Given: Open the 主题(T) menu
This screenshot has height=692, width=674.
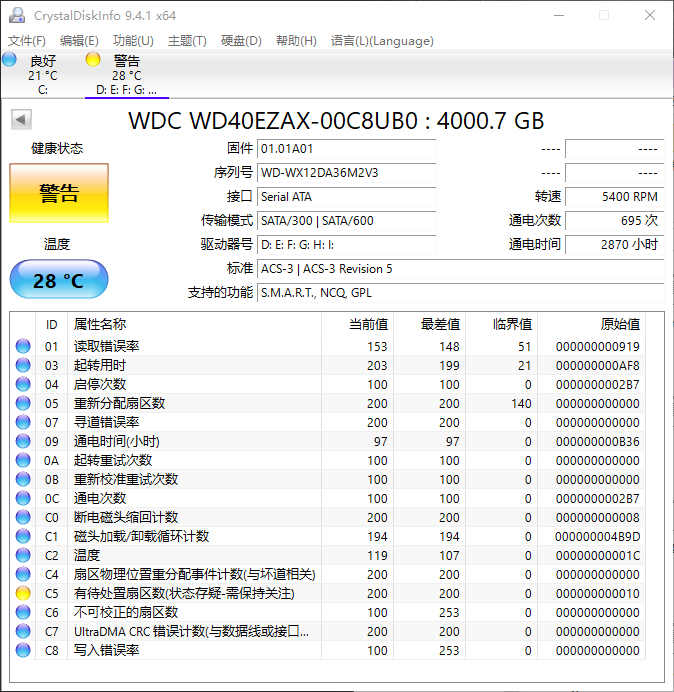Looking at the screenshot, I should (x=187, y=41).
